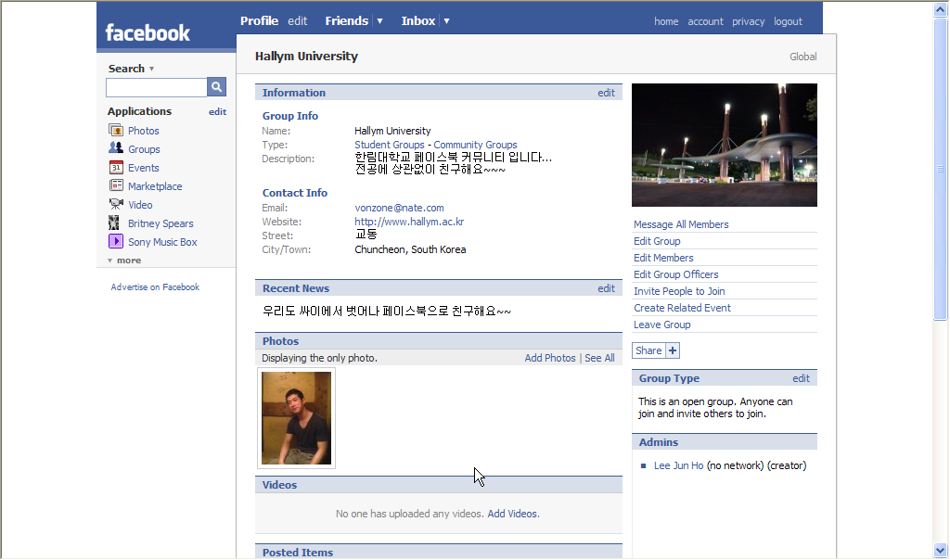Expand the Inbox dropdown arrow
This screenshot has height=560, width=950.
coord(446,20)
